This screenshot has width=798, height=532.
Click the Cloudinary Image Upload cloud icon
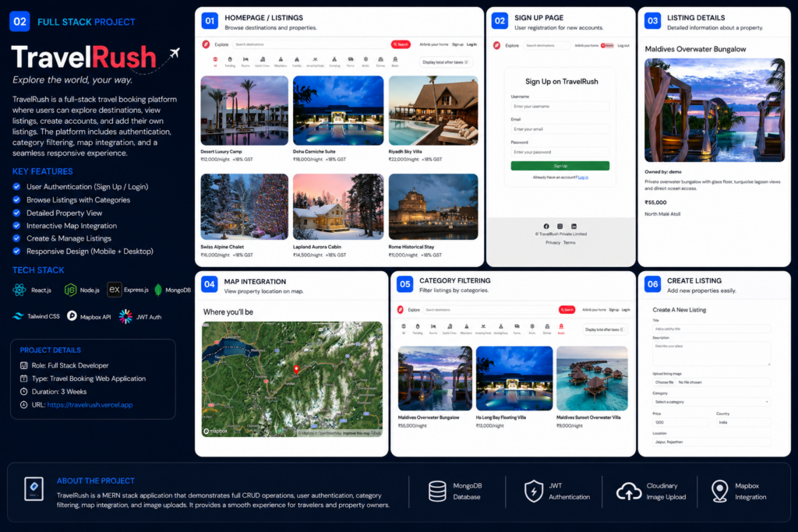629,491
